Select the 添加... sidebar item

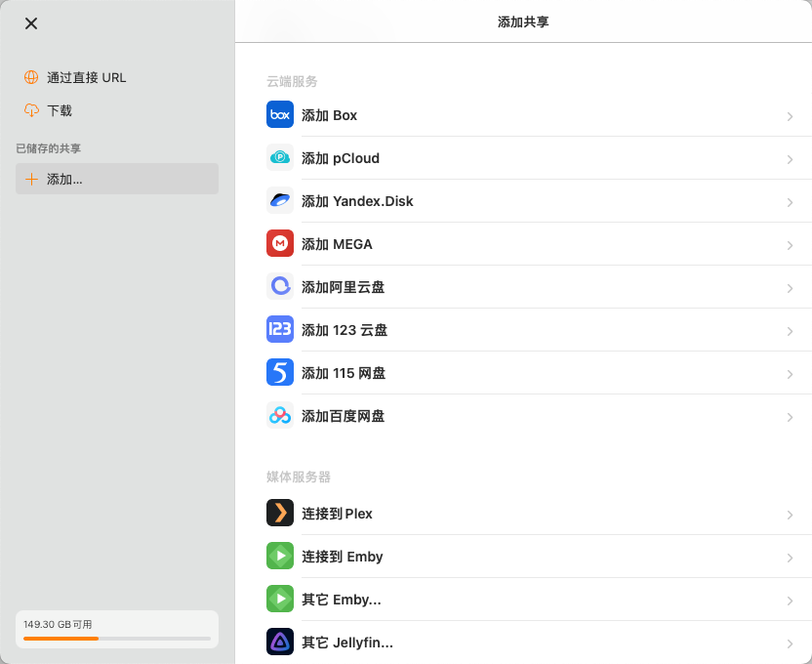point(117,179)
